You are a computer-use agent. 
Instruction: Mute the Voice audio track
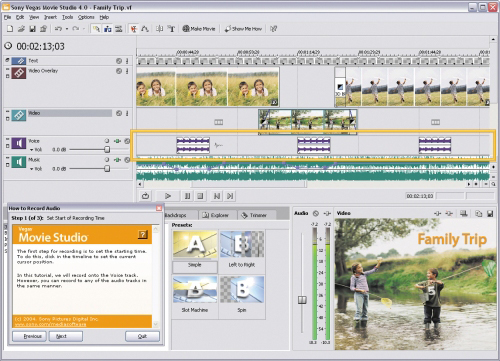tap(127, 141)
